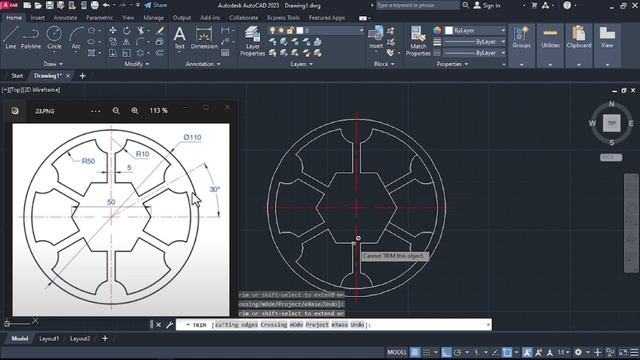Open the Dimension tool
The width and height of the screenshot is (640, 360).
click(x=204, y=38)
